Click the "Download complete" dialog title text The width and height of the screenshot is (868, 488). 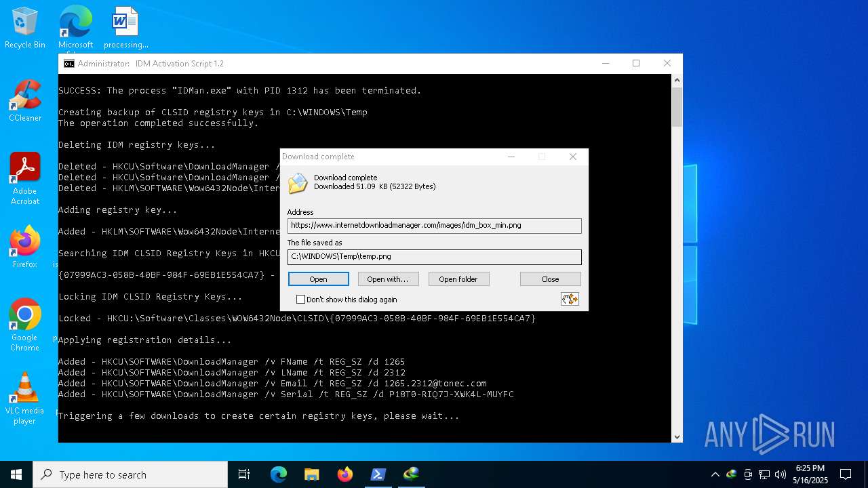click(x=318, y=157)
